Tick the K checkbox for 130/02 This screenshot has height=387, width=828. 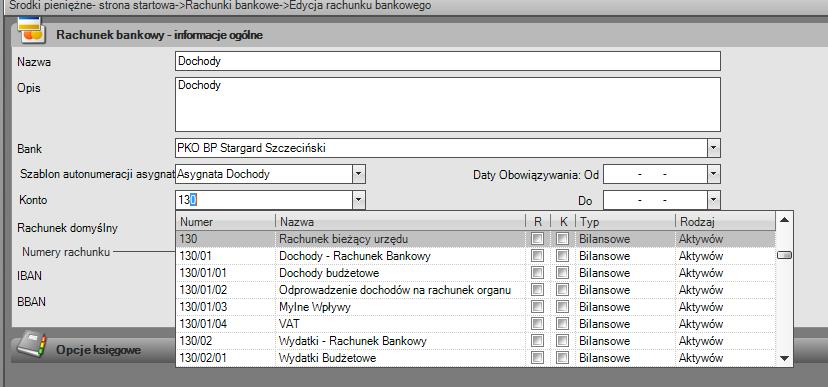click(x=562, y=341)
